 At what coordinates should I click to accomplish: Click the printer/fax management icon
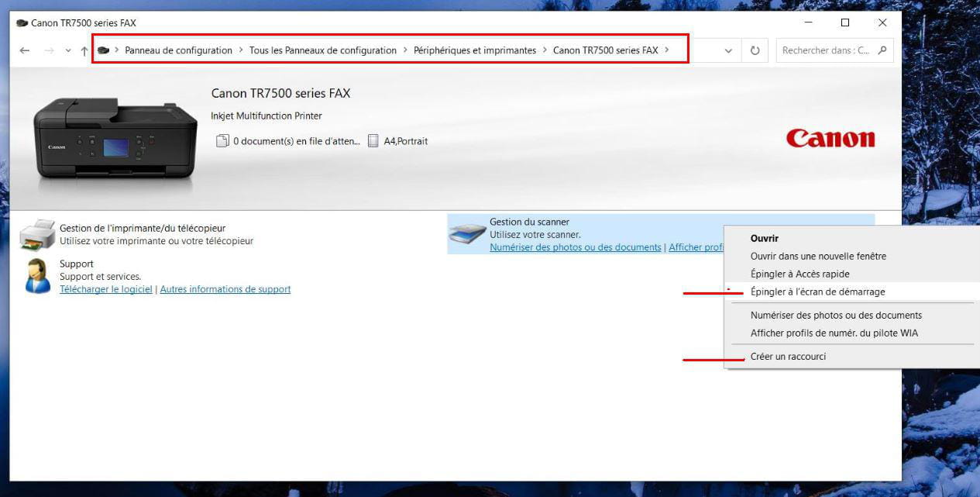[37, 234]
